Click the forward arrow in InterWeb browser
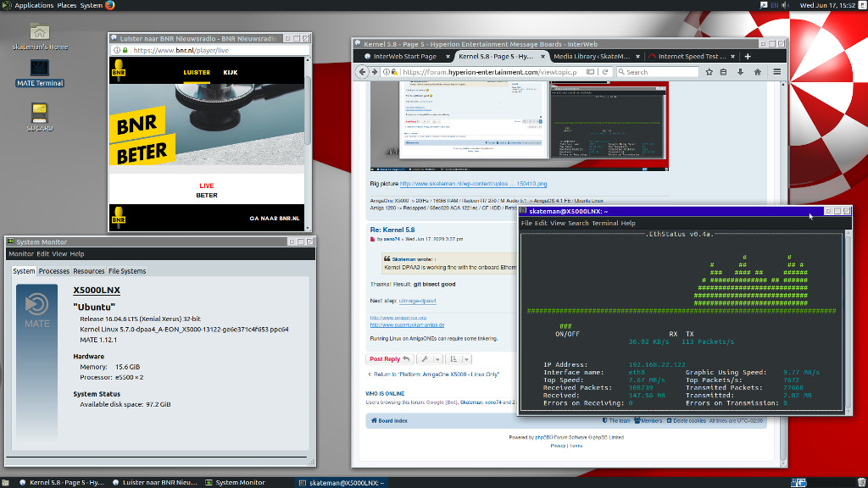 coord(375,72)
